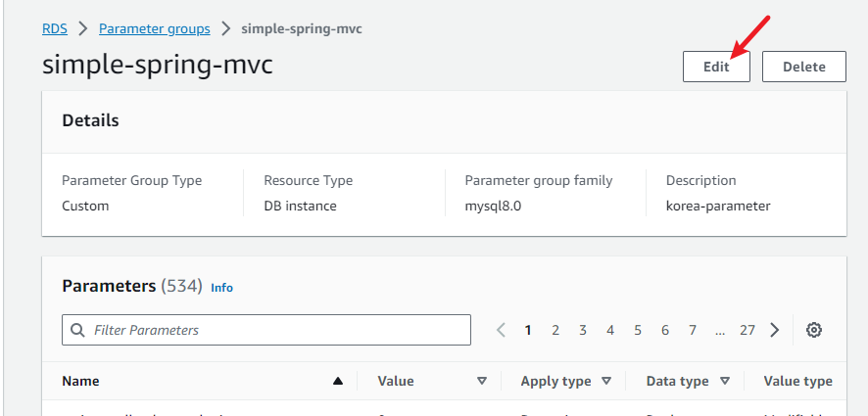
Task: Go to Parameter groups breadcrumb
Action: click(154, 28)
